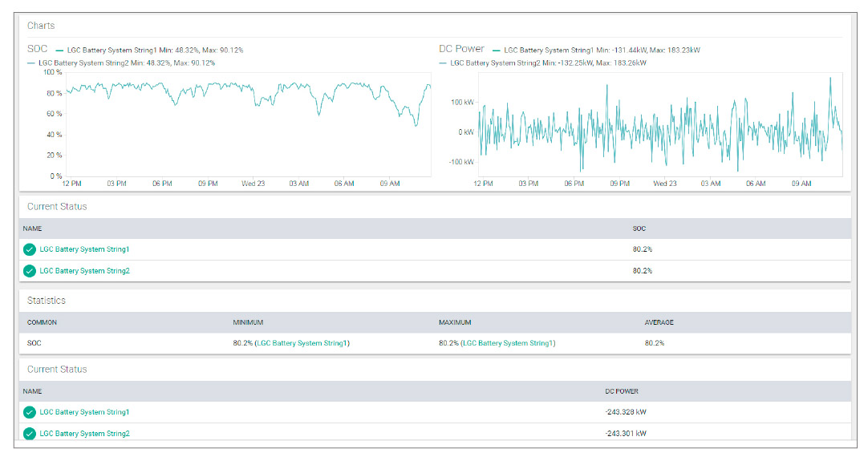The image size is (868, 457).
Task: Open LGC Battery System String1 link in SOC table
Action: tap(84, 249)
